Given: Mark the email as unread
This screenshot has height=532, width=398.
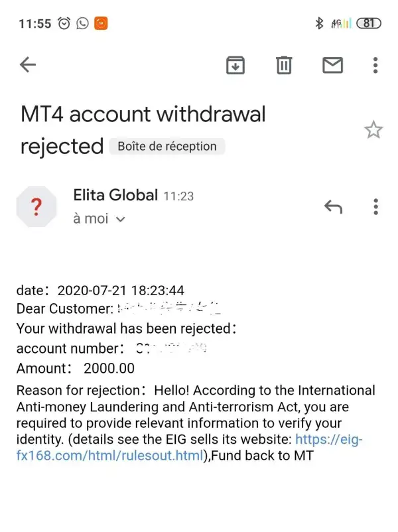Looking at the screenshot, I should [332, 65].
